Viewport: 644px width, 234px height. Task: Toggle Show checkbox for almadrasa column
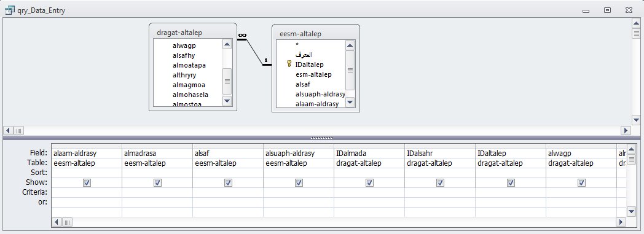click(x=157, y=182)
